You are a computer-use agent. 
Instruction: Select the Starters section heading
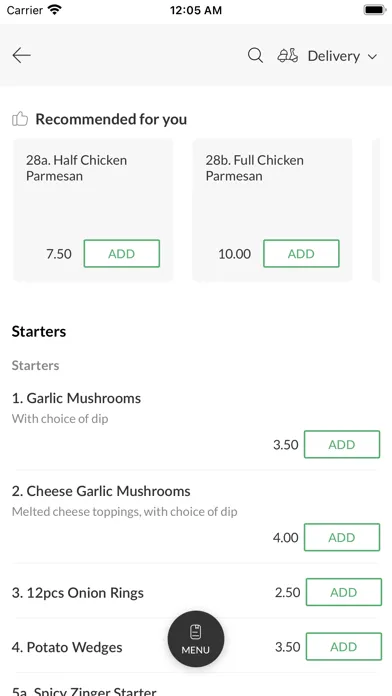[39, 332]
